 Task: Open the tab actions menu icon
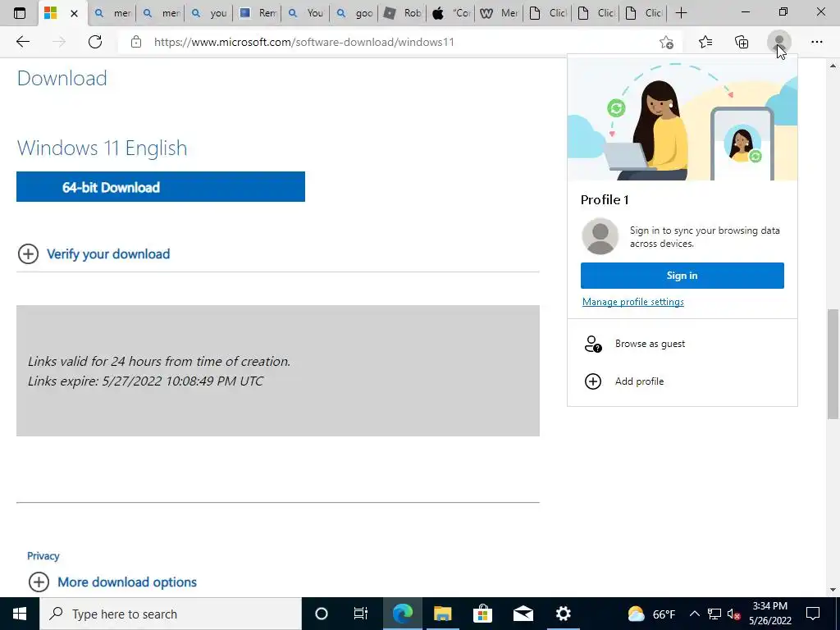(x=20, y=13)
